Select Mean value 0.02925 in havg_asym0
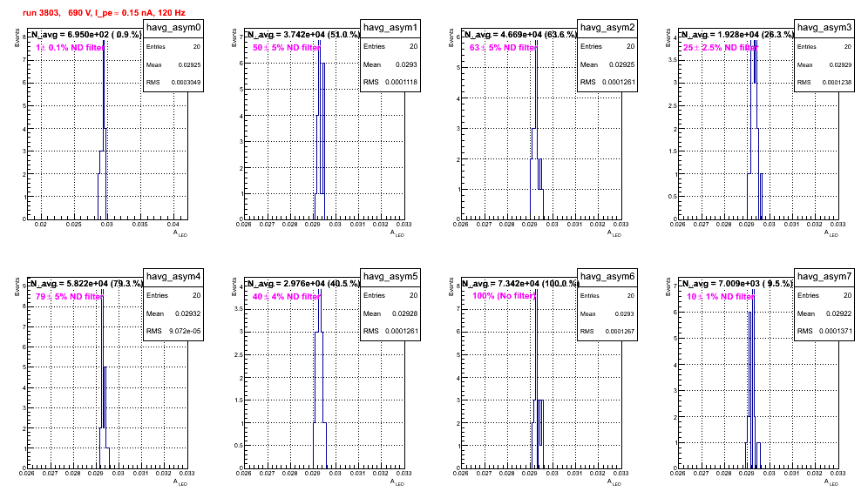Image resolution: width=868 pixels, height=498 pixels. 189,65
